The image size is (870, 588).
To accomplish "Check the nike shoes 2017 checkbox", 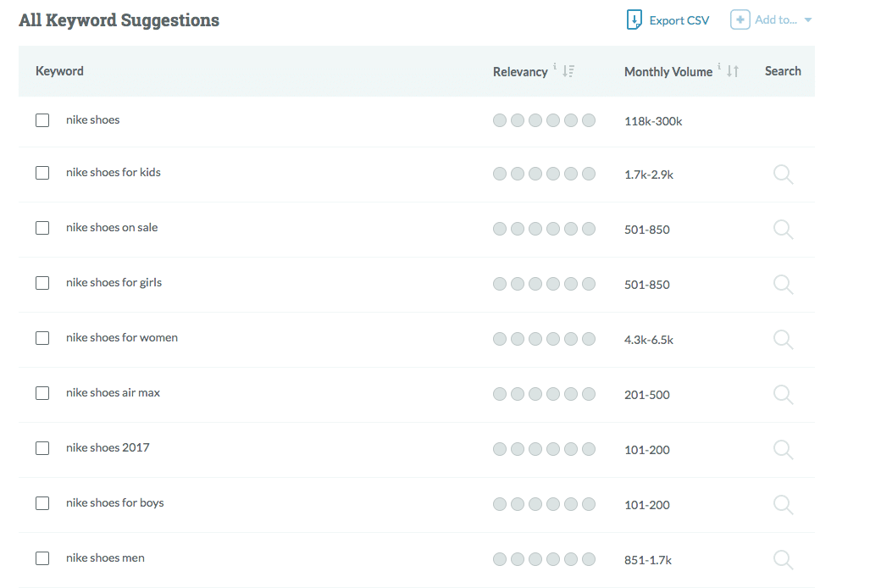I will (42, 447).
